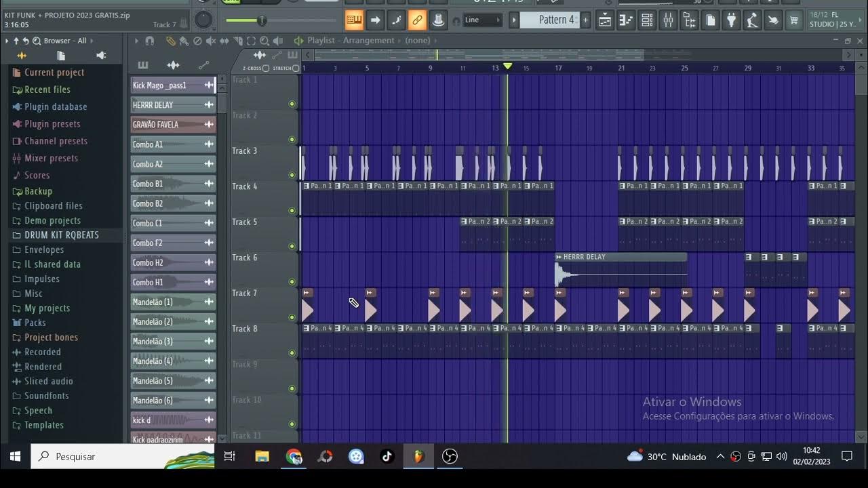Select Kick Mago _pass1 in picker
Screen dimensions: 868x488
point(173,85)
